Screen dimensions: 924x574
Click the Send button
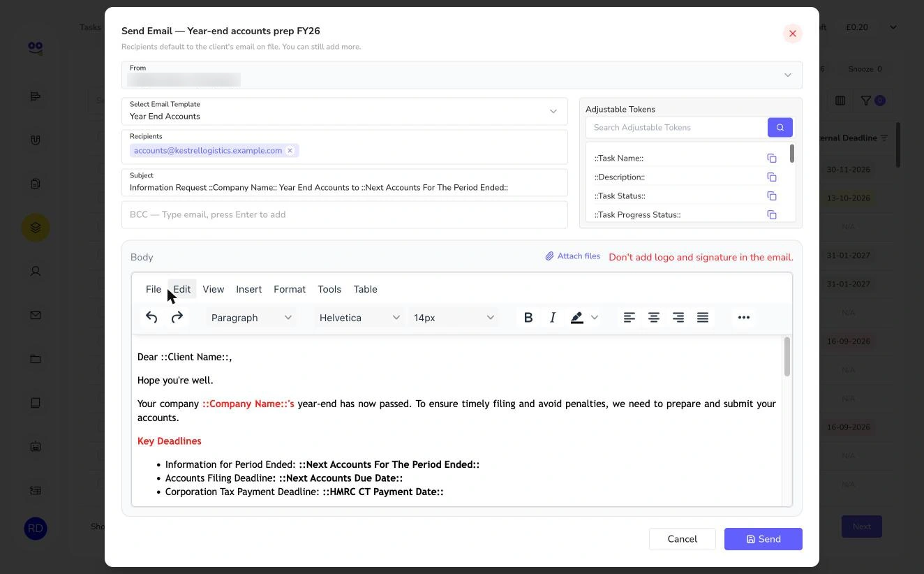click(x=763, y=539)
